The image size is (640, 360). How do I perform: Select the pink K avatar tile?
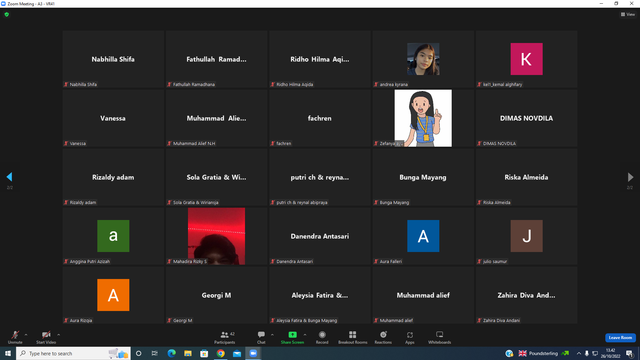pos(526,59)
